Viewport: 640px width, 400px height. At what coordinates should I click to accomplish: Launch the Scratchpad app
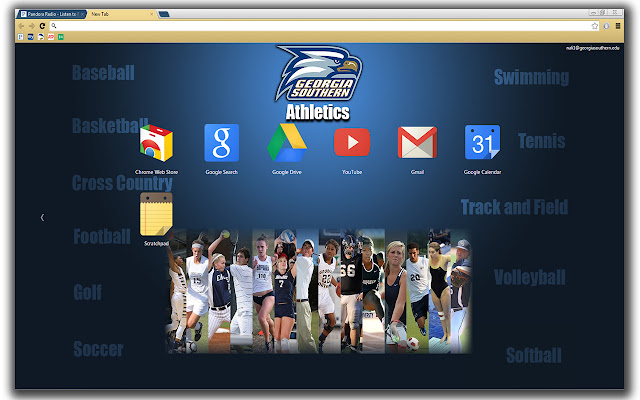pyautogui.click(x=156, y=214)
